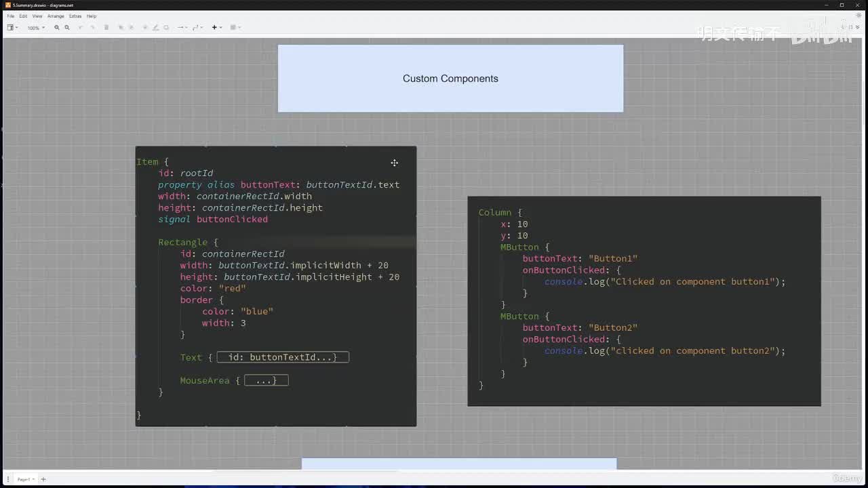868x488 pixels.
Task: Maximize the diagrams.net window
Action: coord(842,5)
